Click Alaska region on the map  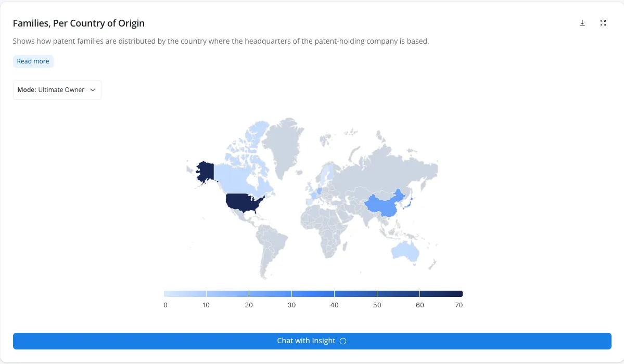206,171
